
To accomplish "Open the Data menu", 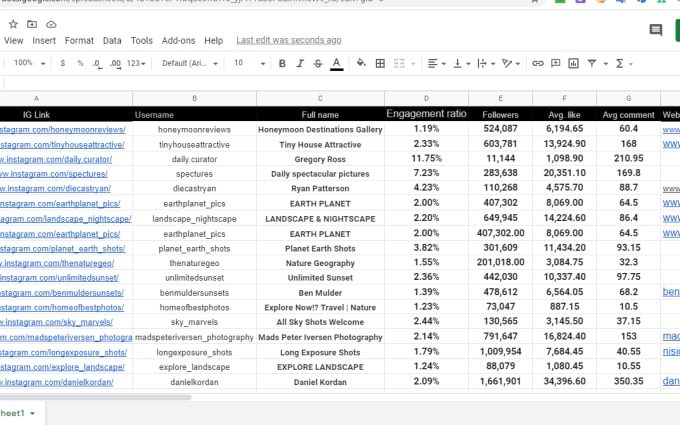I will 112,40.
